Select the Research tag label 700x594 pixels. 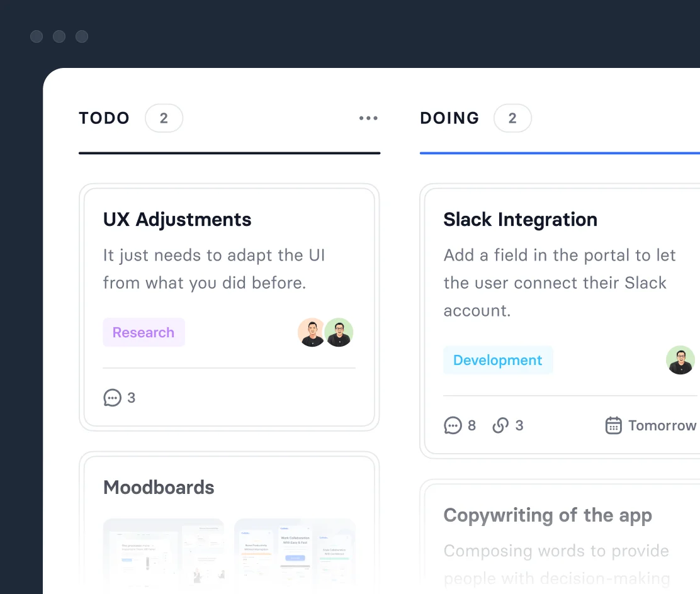144,332
